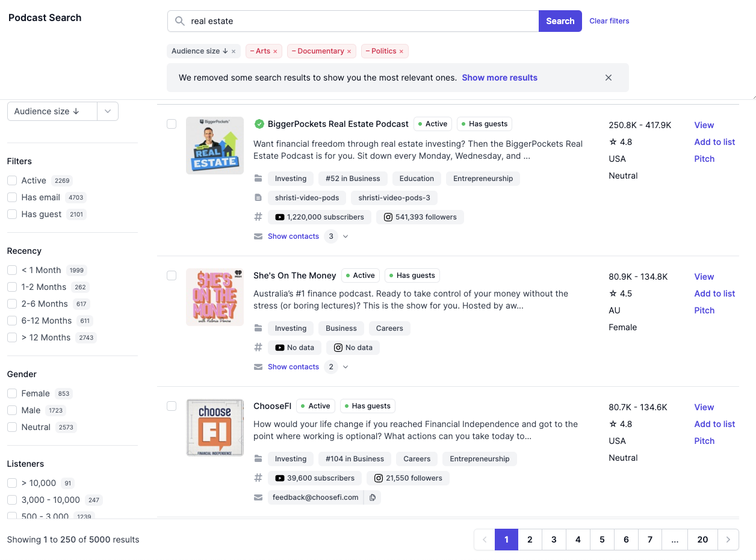The height and width of the screenshot is (560, 756).
Task: Open the BiggerPockets podcast cover thumbnail
Action: (215, 146)
